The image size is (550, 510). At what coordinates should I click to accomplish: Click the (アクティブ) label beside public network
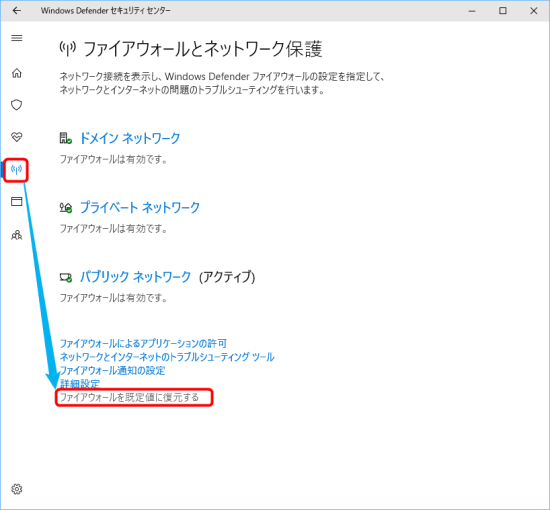227,277
